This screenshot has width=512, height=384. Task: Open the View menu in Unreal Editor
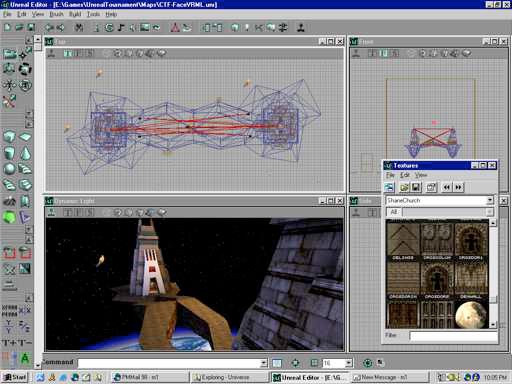38,14
